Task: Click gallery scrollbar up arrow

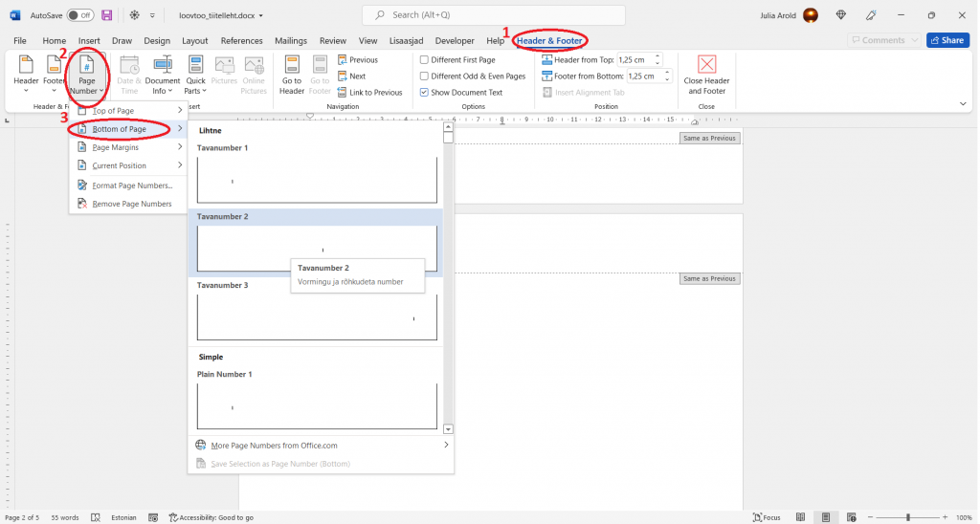Action: (448, 127)
